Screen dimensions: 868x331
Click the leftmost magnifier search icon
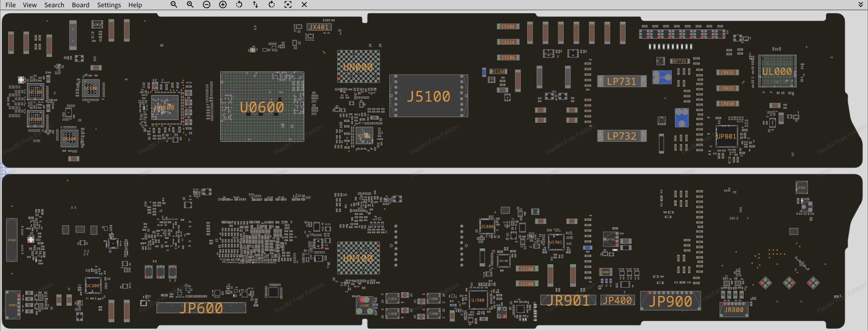[x=174, y=5]
